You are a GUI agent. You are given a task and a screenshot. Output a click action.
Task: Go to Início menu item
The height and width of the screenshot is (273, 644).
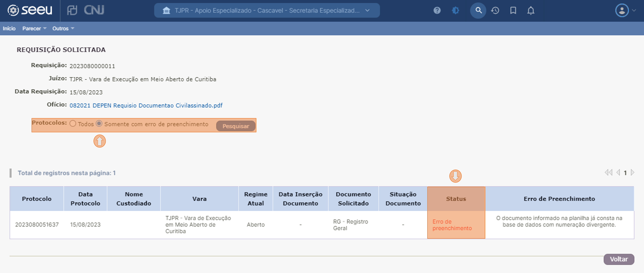click(x=9, y=28)
